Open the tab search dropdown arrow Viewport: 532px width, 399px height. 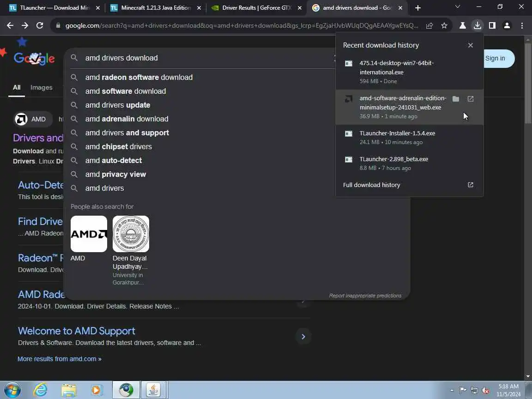(457, 7)
